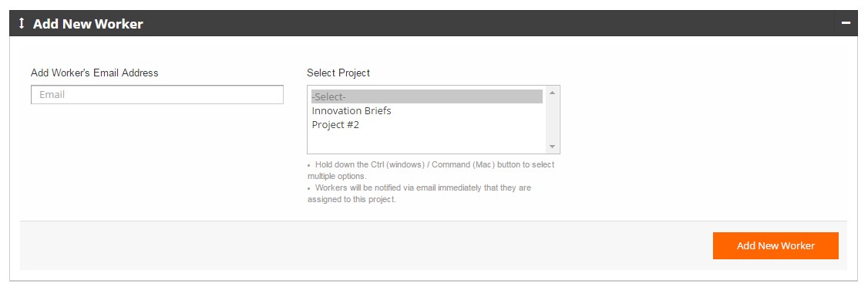Choose the -Select- option in the project list
This screenshot has height=294, width=868.
point(427,97)
